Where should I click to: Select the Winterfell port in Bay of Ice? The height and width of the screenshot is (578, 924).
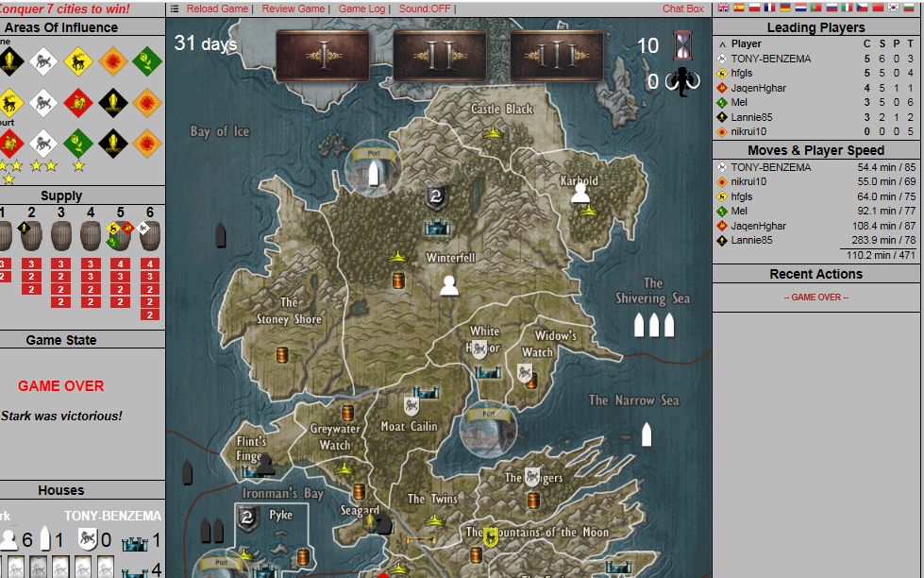point(373,168)
